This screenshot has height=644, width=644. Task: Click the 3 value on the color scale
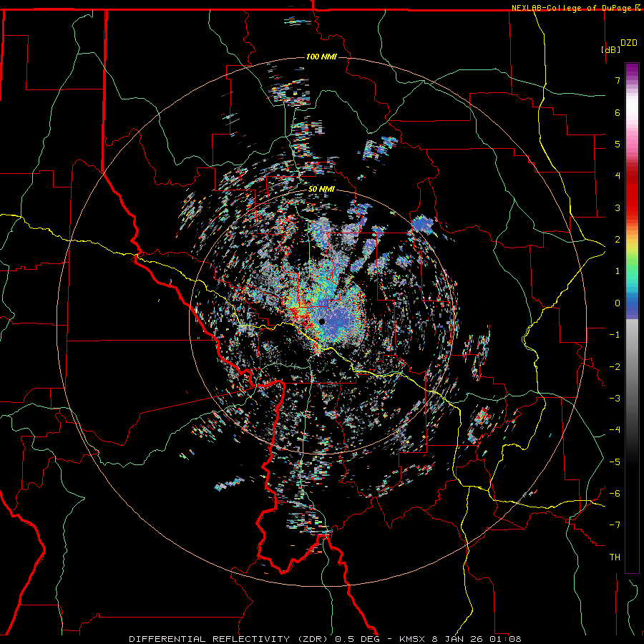pos(618,208)
